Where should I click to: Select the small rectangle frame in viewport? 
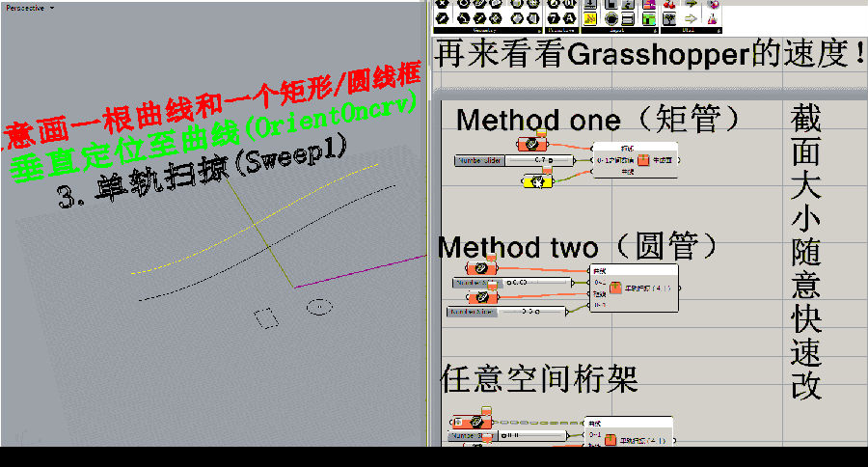[x=266, y=318]
